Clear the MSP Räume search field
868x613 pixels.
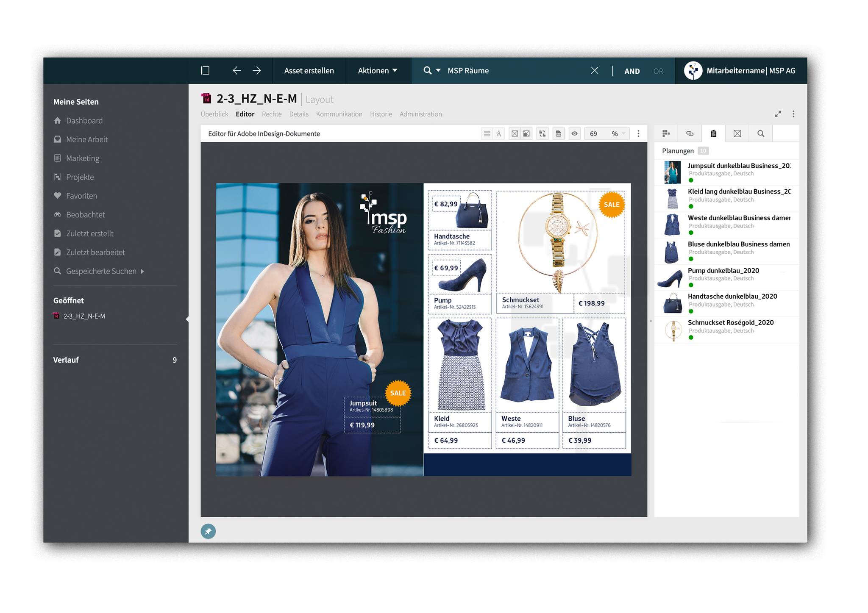[594, 71]
